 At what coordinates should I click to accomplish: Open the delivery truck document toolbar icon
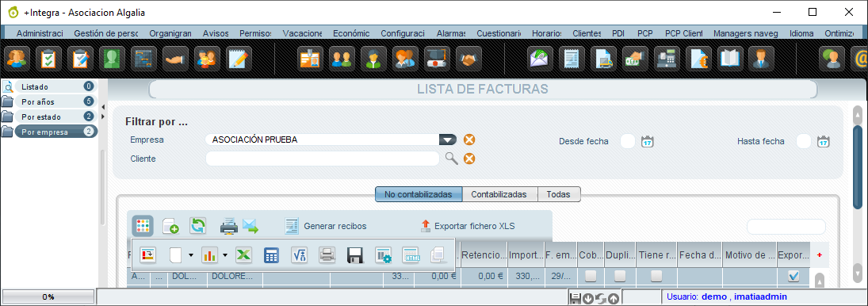(603, 58)
